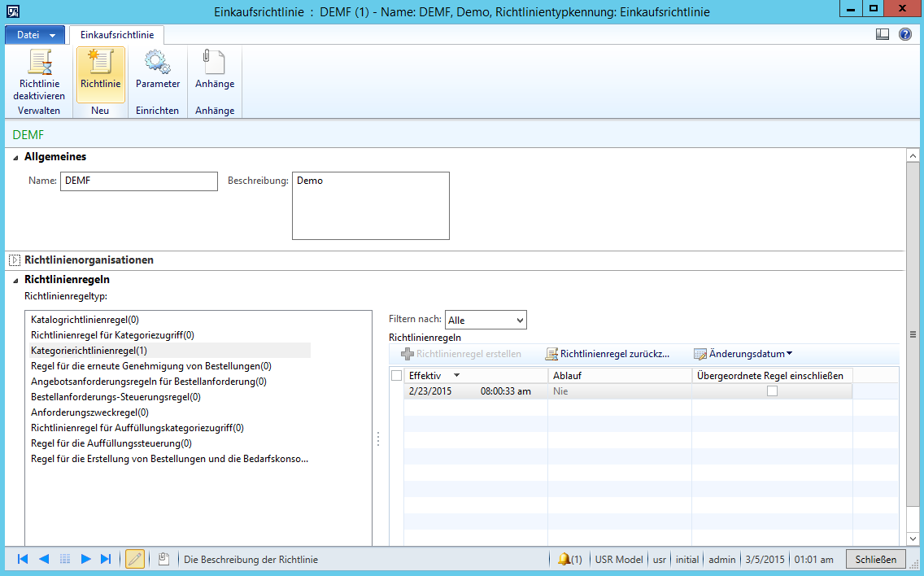Go to the first record arrow

pyautogui.click(x=23, y=559)
